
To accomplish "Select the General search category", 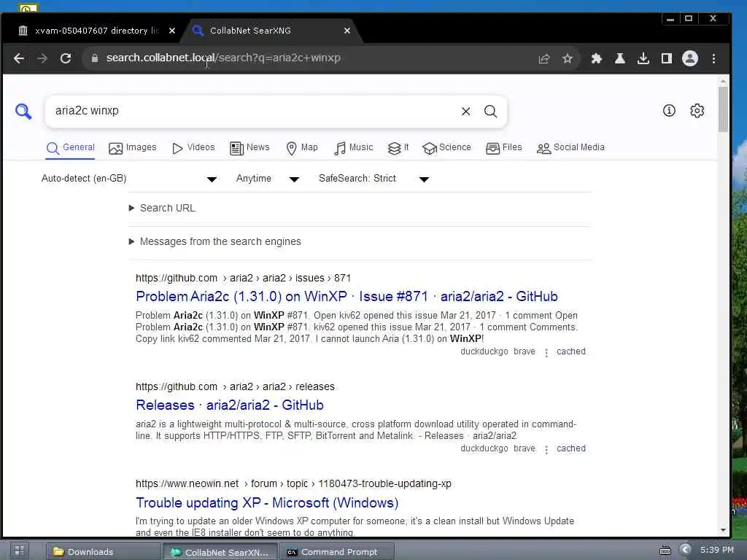I will click(x=71, y=147).
